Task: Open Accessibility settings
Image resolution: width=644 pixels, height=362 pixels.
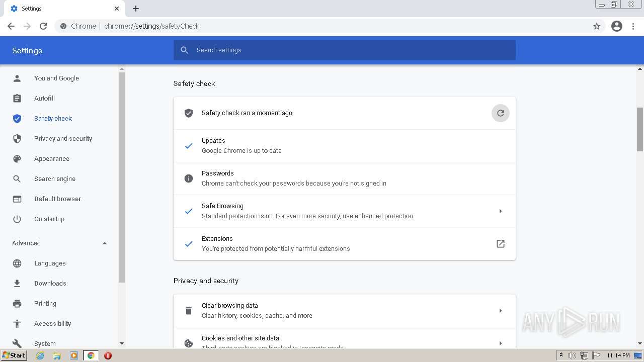Action: (x=52, y=324)
